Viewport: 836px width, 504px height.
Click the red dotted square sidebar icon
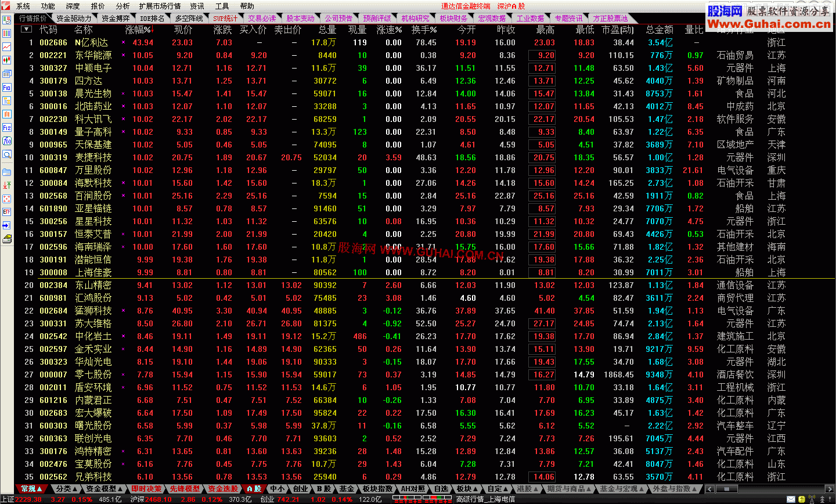pos(7,199)
